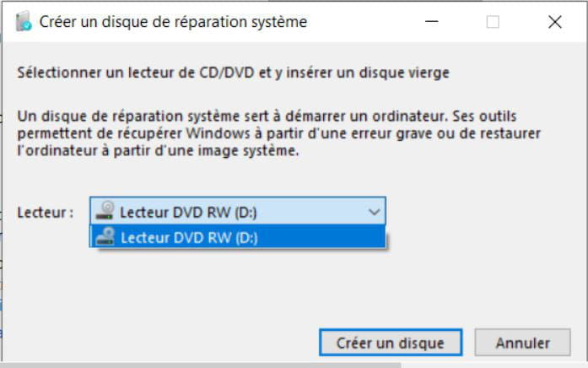588x368 pixels.
Task: Select Lecteur DVD RW (D:) from the open list
Action: click(x=189, y=237)
